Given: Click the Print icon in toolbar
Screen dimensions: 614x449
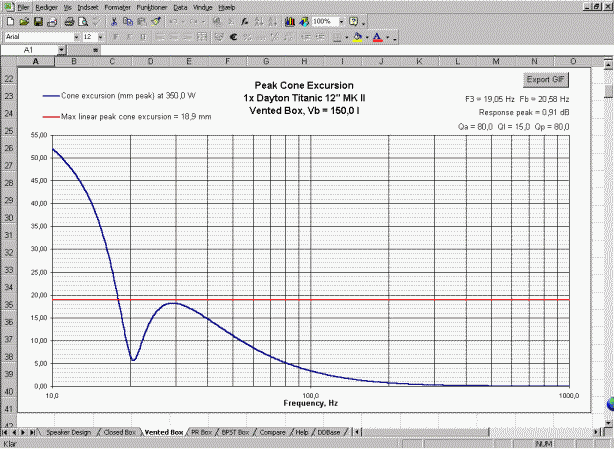Looking at the screenshot, I should pyautogui.click(x=68, y=21).
